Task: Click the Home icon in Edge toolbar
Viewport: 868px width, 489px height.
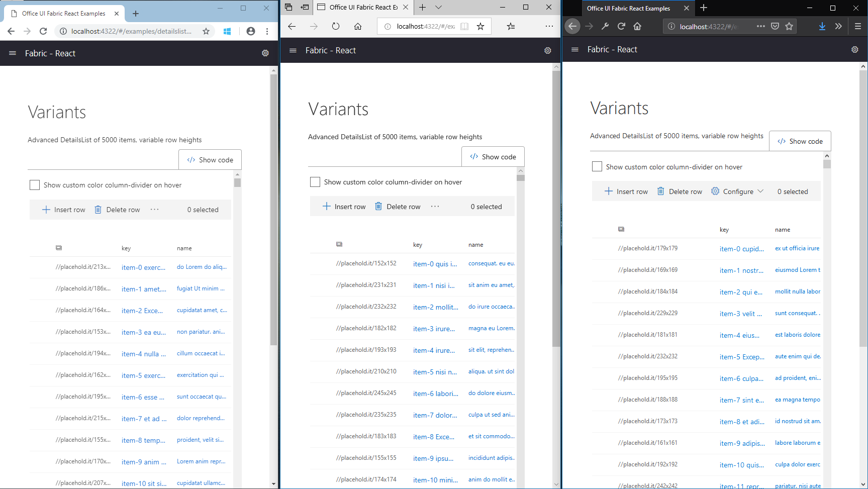Action: coord(358,26)
